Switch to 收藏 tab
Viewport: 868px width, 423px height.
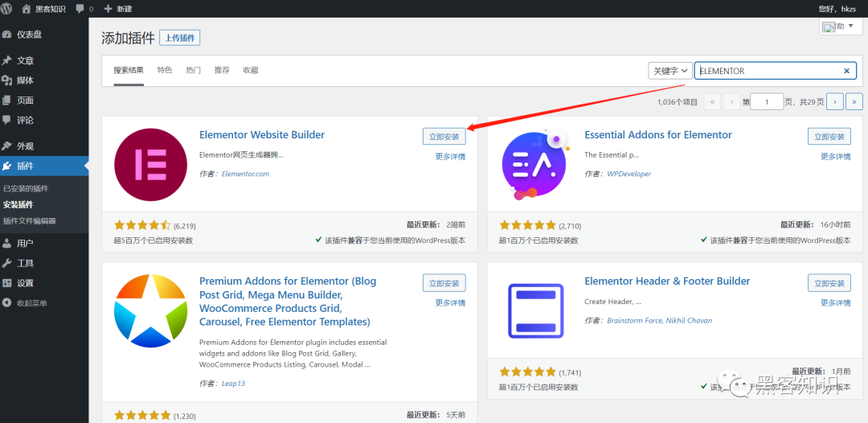[x=251, y=70]
